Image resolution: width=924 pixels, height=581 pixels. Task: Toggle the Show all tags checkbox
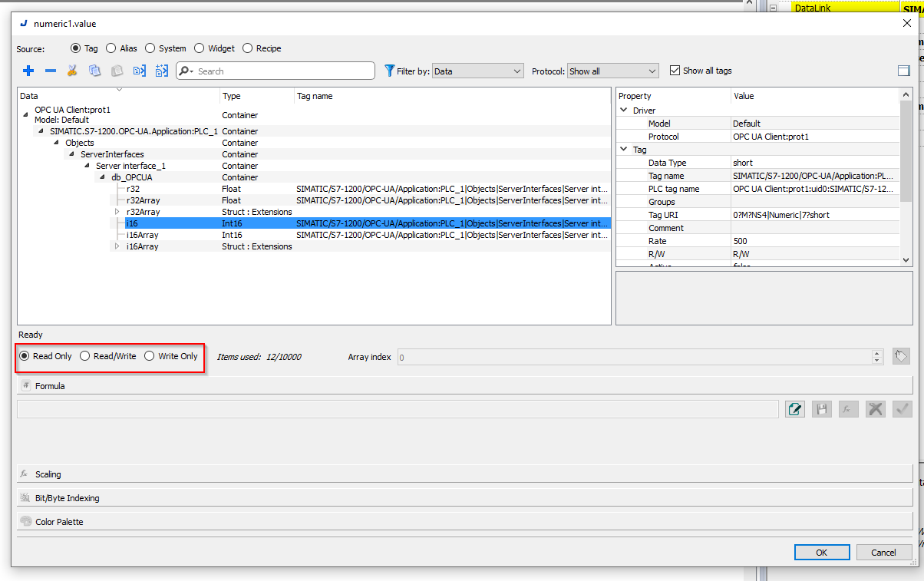[675, 71]
